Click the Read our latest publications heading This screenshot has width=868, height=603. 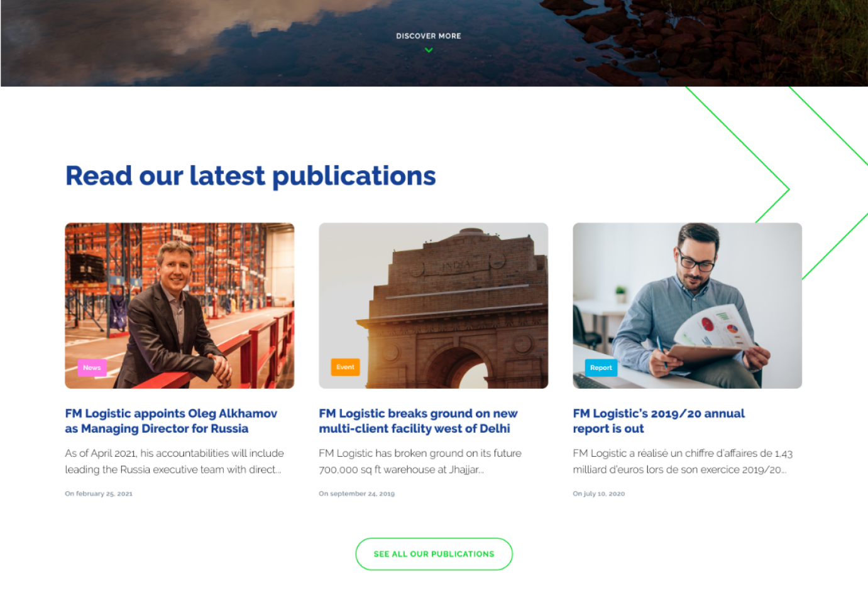coord(251,176)
